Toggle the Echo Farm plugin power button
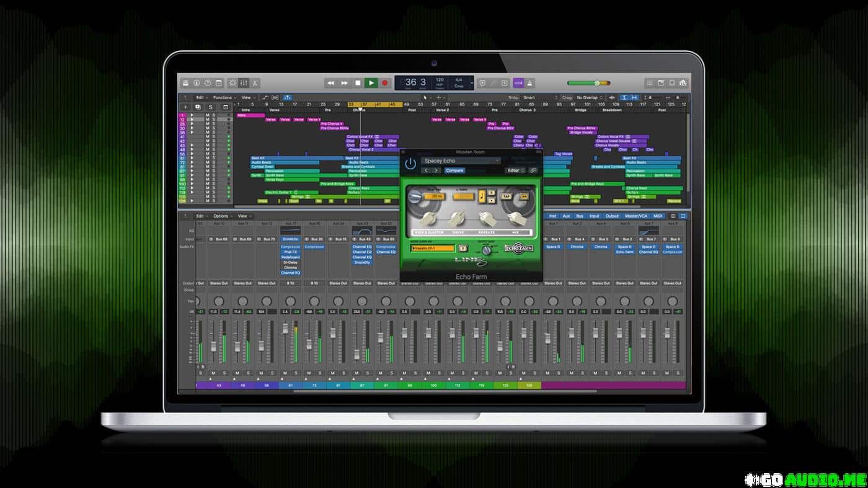The image size is (868, 488). (410, 164)
